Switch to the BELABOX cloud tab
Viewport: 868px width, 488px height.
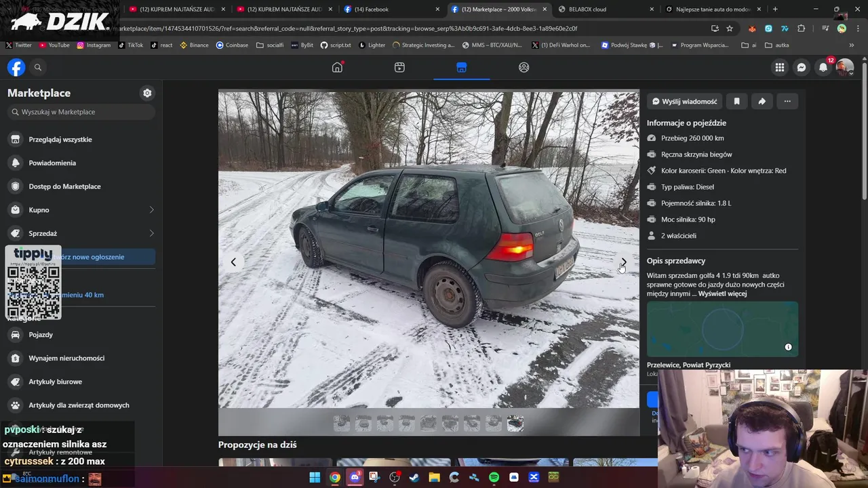(606, 9)
